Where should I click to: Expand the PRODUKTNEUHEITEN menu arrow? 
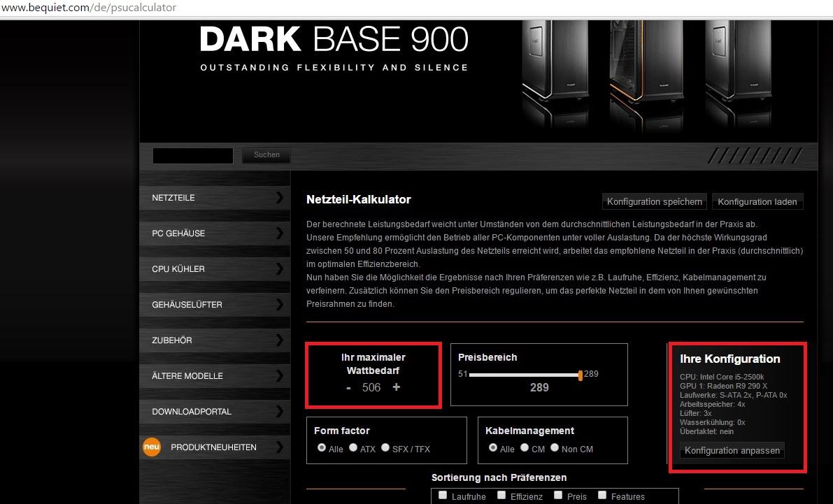click(x=280, y=447)
